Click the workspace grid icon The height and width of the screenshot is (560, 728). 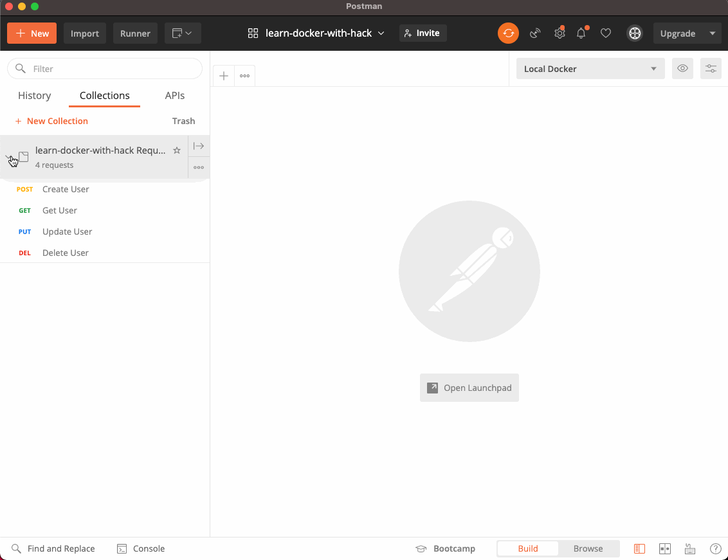253,33
